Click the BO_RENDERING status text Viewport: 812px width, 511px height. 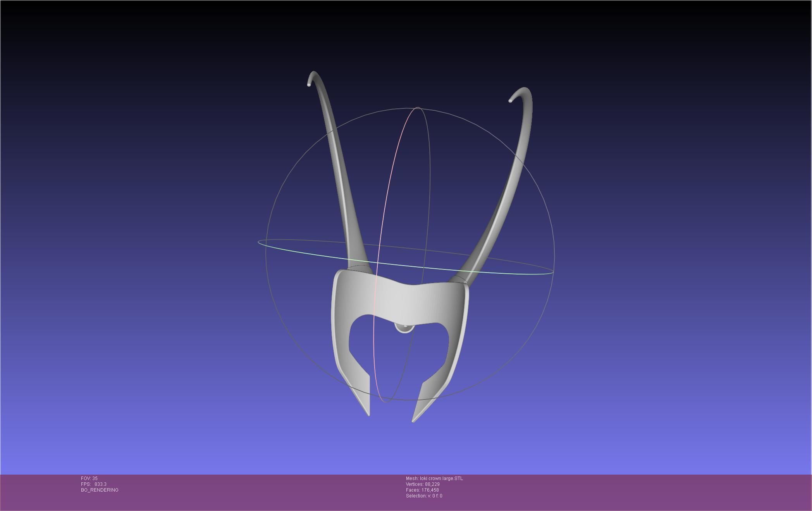tap(100, 490)
